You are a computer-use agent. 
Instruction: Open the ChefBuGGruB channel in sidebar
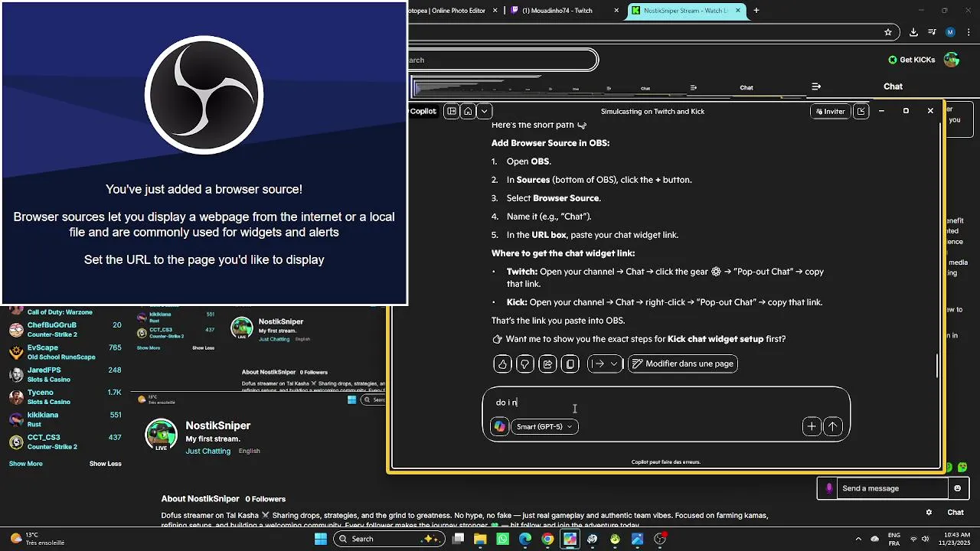[65, 330]
